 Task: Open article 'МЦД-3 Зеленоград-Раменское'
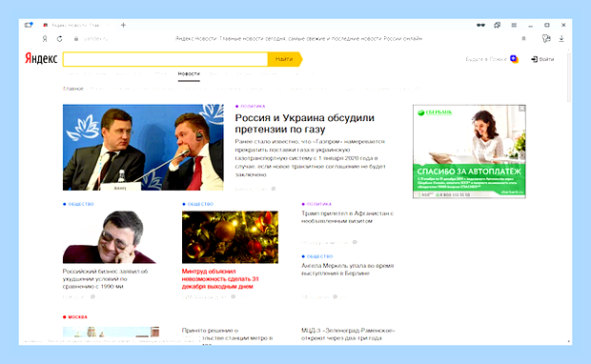348,334
